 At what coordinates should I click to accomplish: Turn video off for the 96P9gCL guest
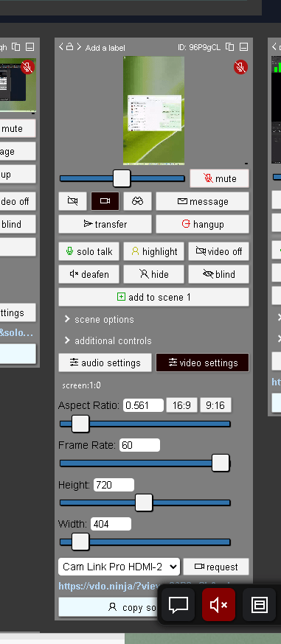pos(218,251)
